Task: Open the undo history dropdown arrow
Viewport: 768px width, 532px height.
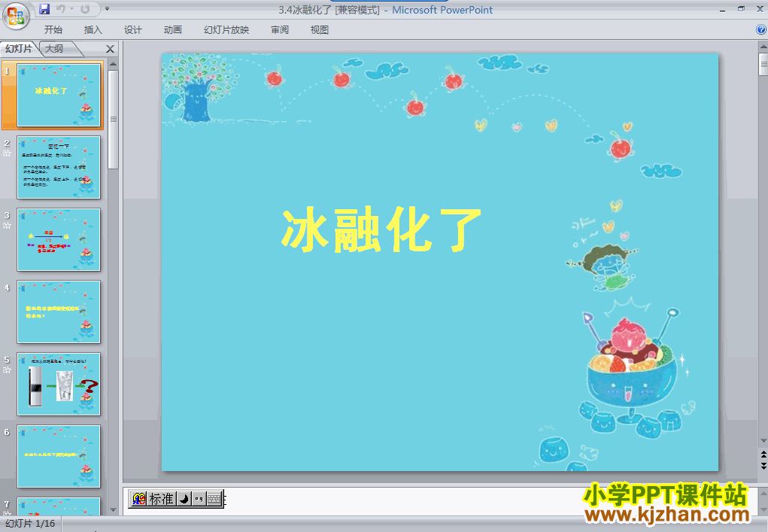Action: 71,9
